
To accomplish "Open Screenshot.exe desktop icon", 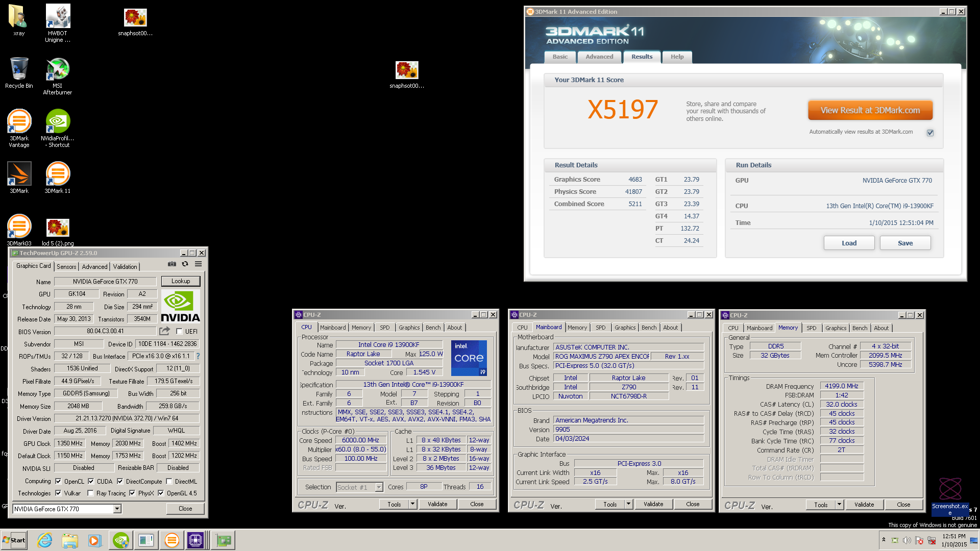I will click(950, 496).
